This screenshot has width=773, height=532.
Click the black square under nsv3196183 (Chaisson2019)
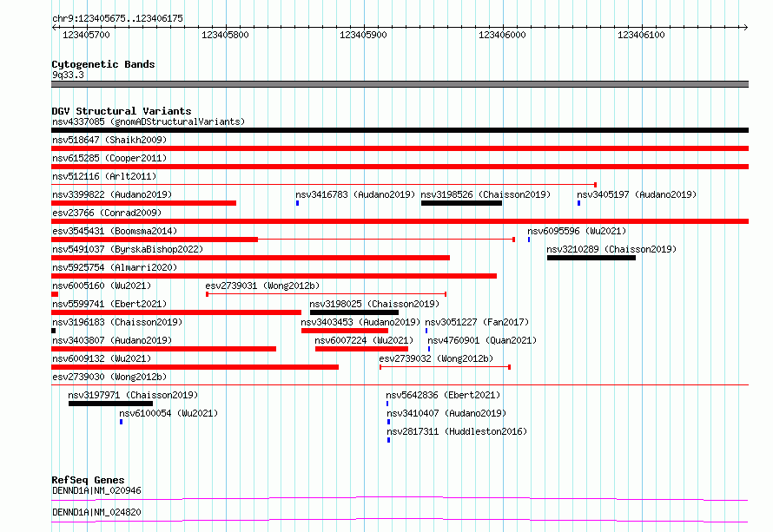[53, 331]
